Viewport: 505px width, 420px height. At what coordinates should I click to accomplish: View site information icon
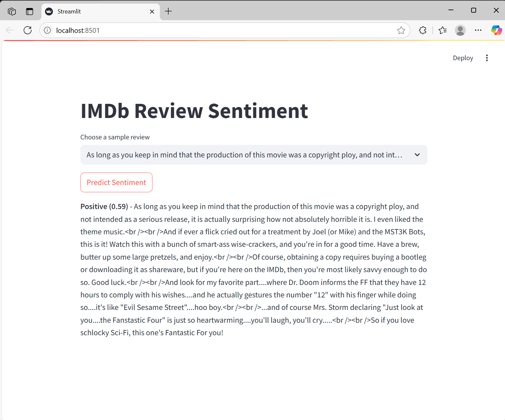pos(48,30)
